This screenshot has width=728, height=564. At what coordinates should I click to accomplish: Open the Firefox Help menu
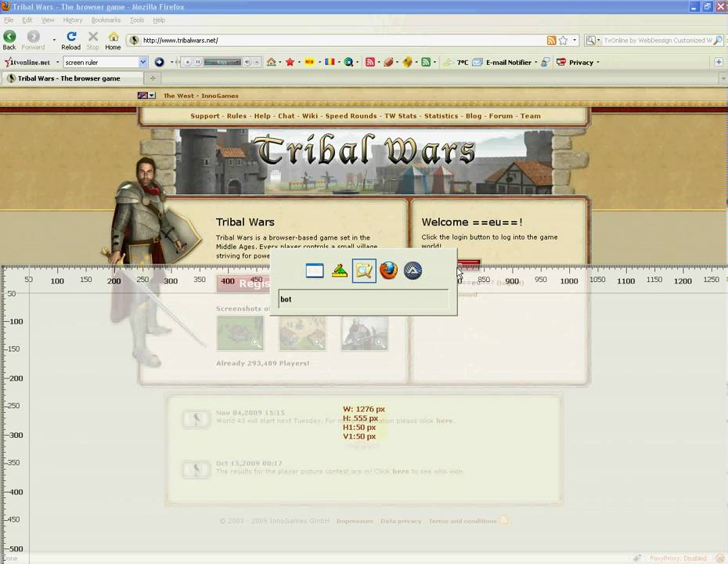click(159, 20)
